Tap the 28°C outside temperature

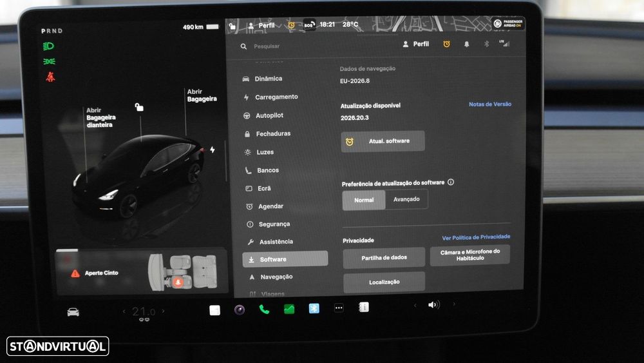click(350, 25)
